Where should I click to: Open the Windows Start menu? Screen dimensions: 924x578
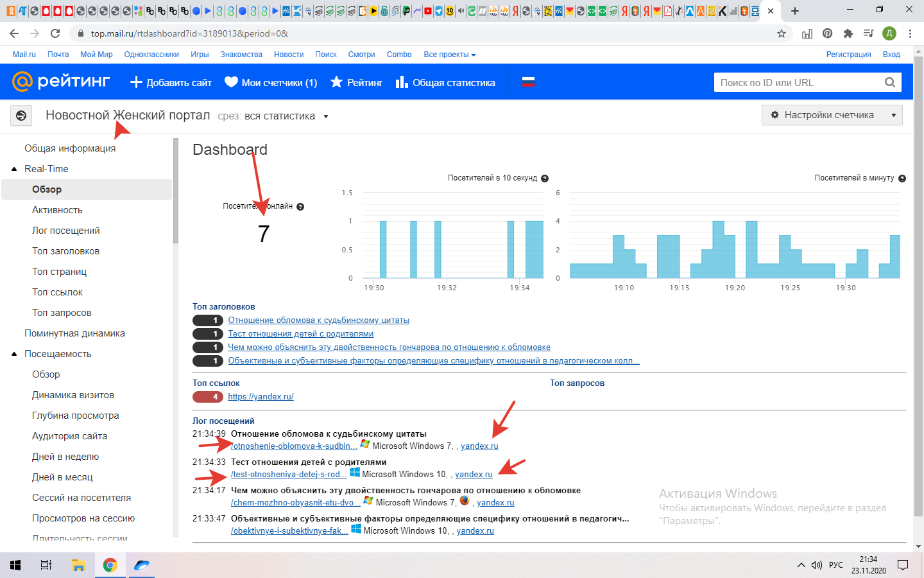[x=15, y=565]
